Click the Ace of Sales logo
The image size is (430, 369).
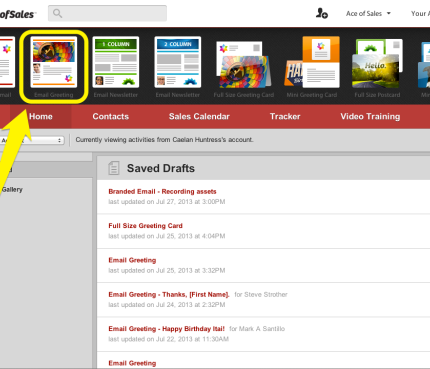(17, 14)
